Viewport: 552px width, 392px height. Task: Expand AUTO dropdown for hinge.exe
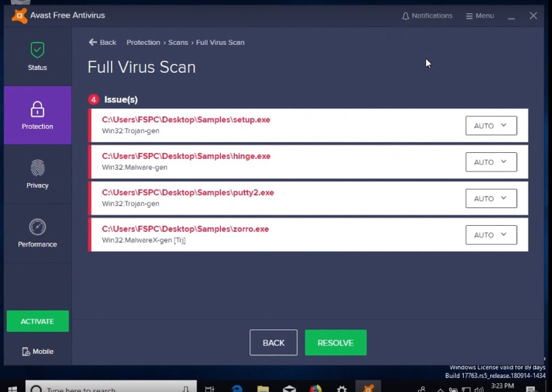pos(491,162)
